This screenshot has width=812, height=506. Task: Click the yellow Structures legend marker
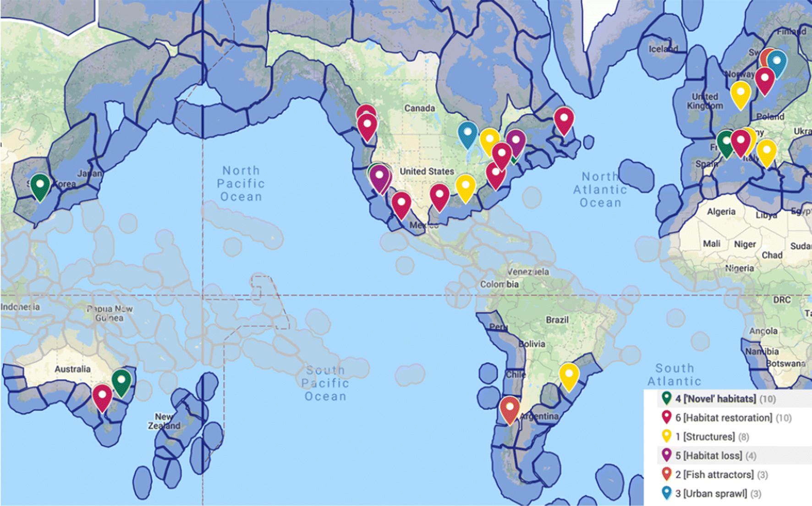pyautogui.click(x=667, y=436)
